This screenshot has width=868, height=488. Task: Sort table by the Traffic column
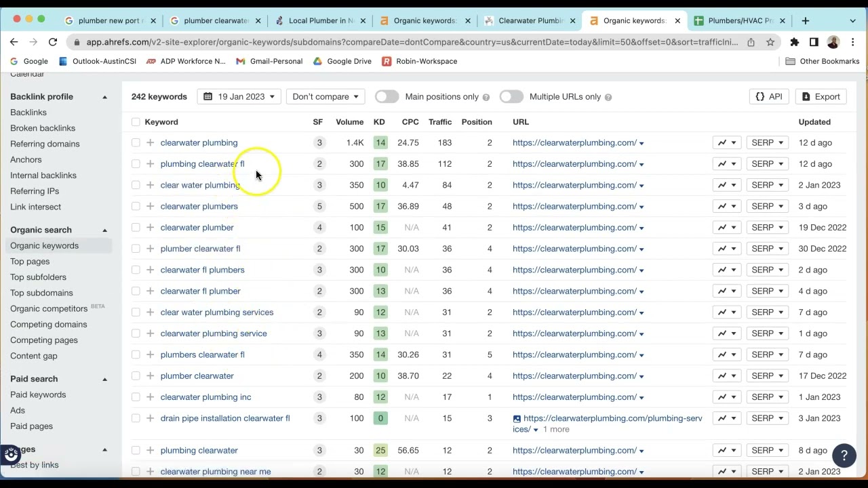[x=440, y=122]
